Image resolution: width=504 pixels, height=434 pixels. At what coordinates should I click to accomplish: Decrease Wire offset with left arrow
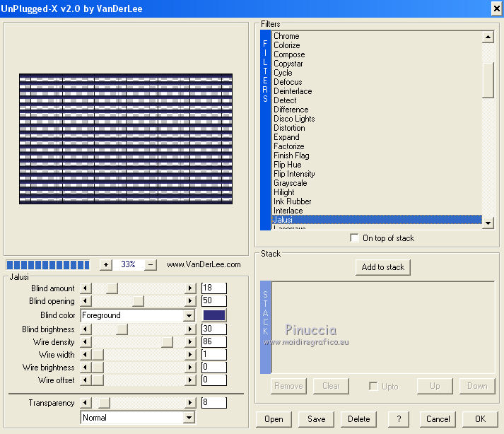tap(86, 380)
